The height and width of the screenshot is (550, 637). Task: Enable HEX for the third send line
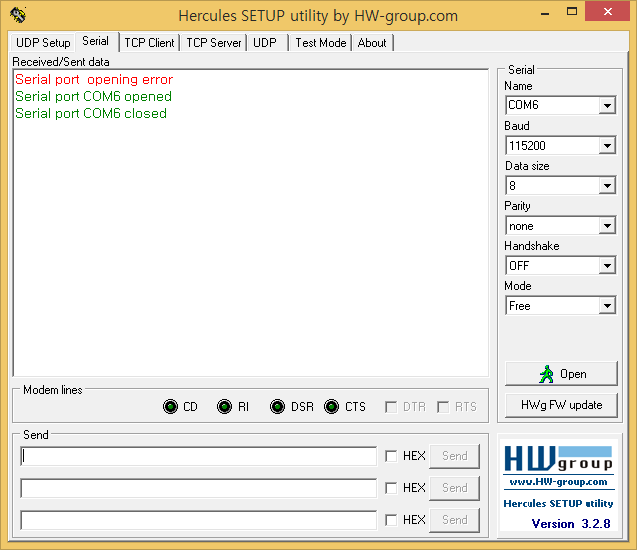(x=391, y=520)
